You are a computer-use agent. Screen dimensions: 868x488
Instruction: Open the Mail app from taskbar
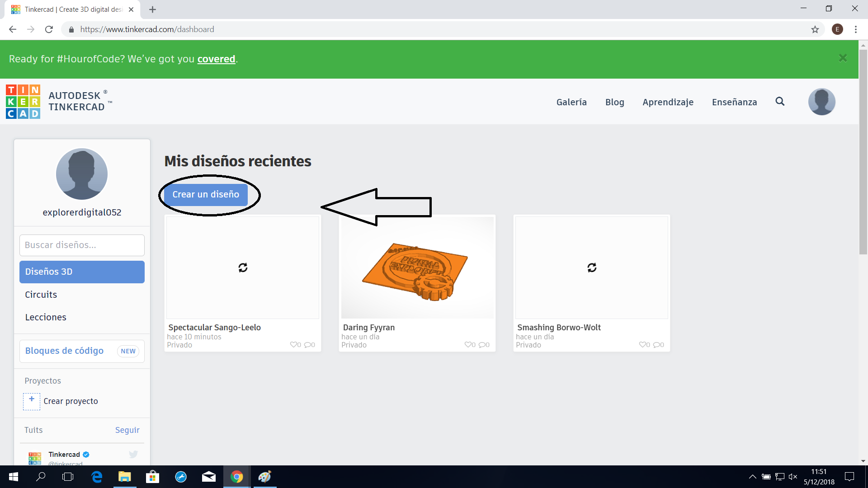pyautogui.click(x=208, y=477)
